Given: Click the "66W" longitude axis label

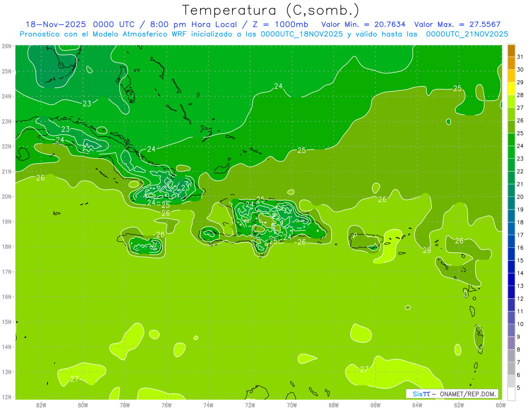Looking at the screenshot, I should 376,405.
